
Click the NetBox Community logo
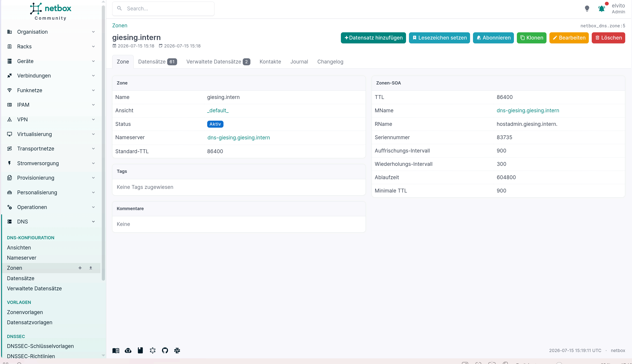click(50, 12)
